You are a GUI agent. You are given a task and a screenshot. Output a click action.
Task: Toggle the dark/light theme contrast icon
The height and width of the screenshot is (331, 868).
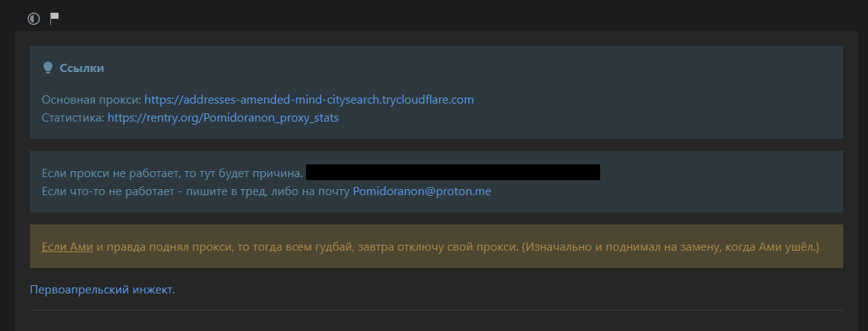34,19
